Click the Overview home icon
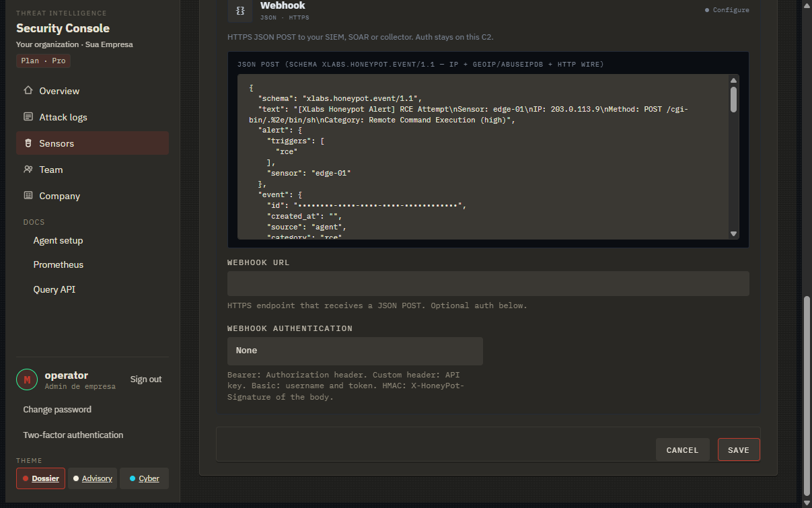Screen dimensions: 812x508 tap(28, 91)
